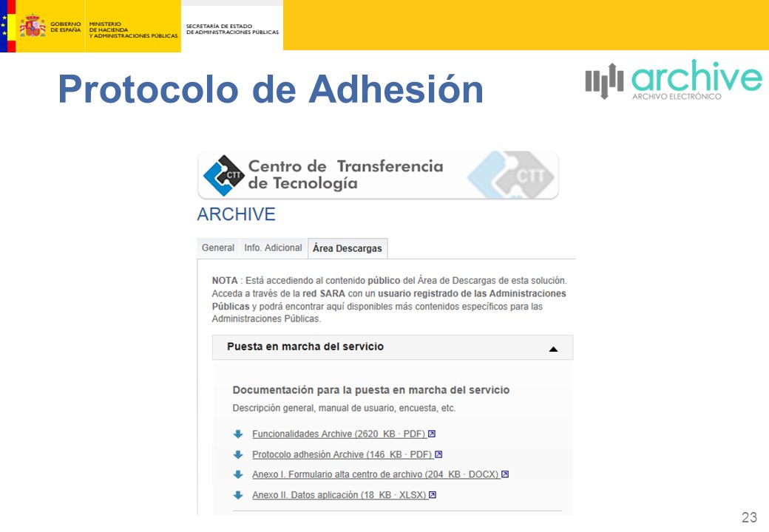Click the European Union flag emblem
Viewport: 769px width, 532px height.
point(4,26)
